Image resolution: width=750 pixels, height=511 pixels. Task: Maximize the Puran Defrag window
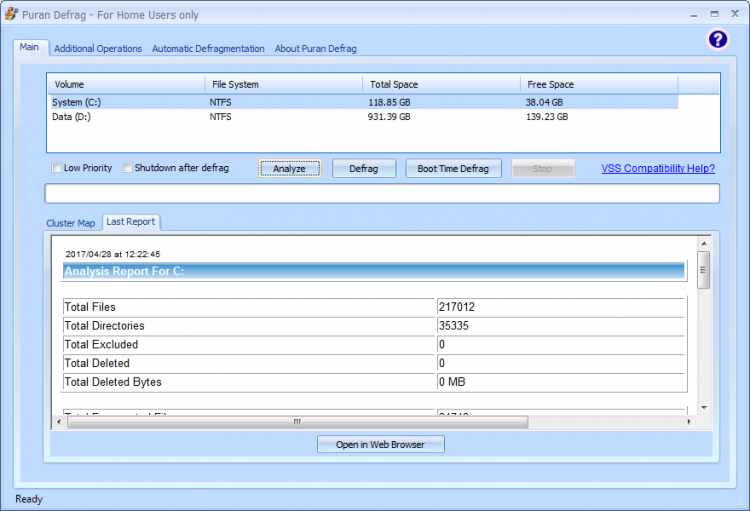click(714, 14)
